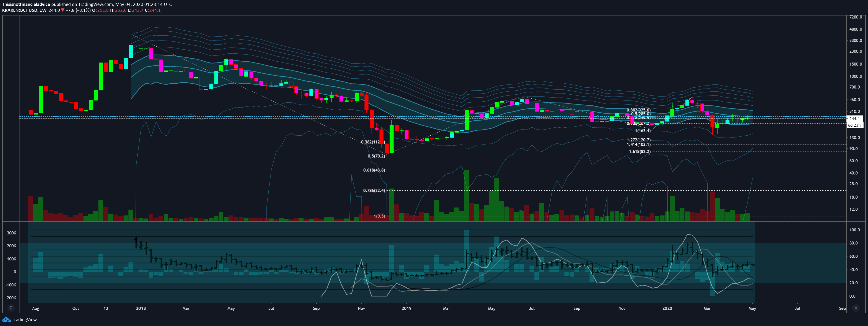The image size is (868, 326).
Task: Click the 300K indicator scale label
Action: coord(11,233)
